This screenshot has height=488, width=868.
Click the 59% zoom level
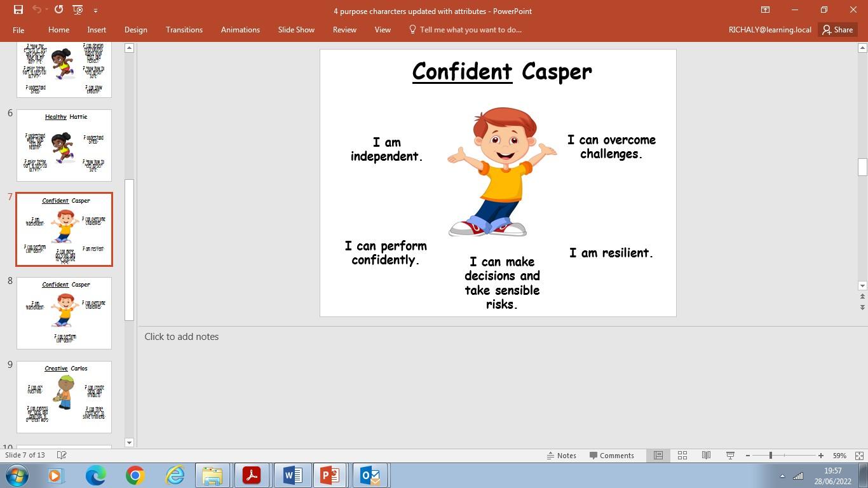click(839, 456)
